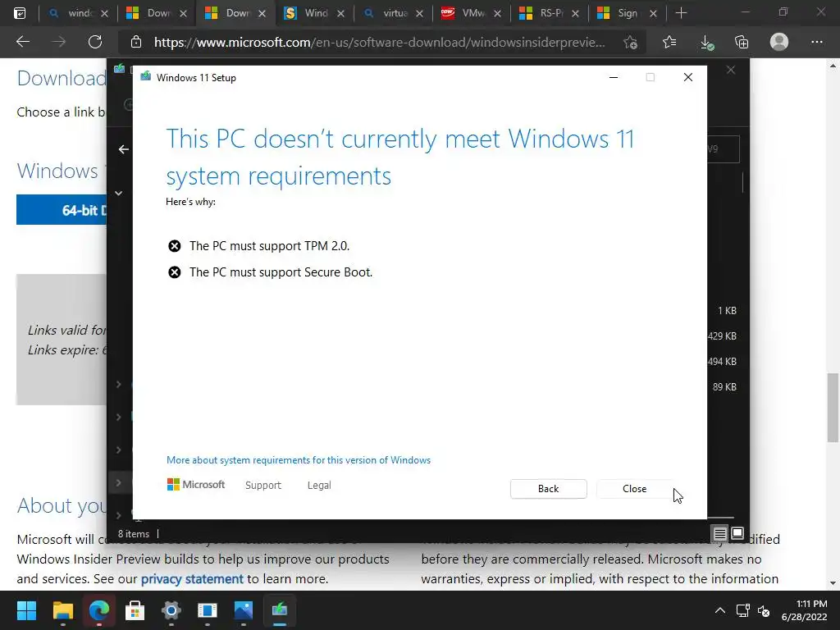840x630 pixels.
Task: Minimize the Windows 11 Setup window
Action: [614, 78]
